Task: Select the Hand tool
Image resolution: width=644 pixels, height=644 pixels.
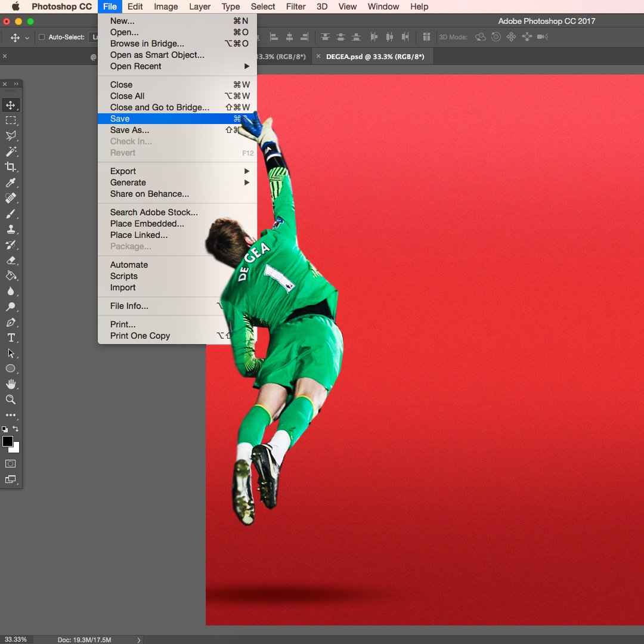Action: pos(11,384)
